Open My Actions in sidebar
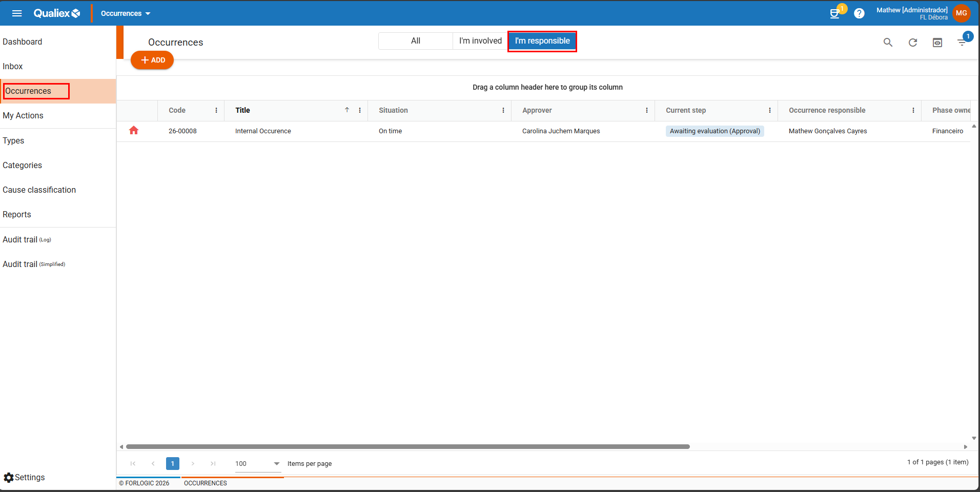This screenshot has height=492, width=980. tap(23, 116)
